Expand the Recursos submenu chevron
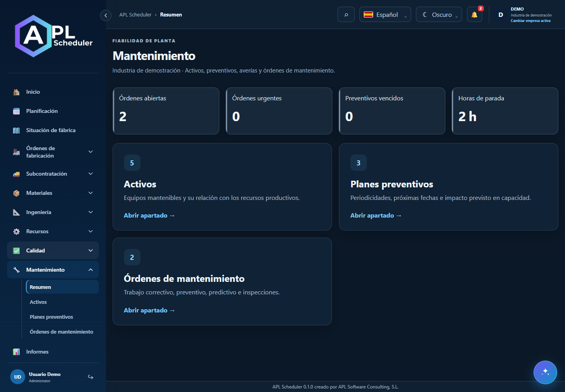This screenshot has width=565, height=392. [x=91, y=231]
